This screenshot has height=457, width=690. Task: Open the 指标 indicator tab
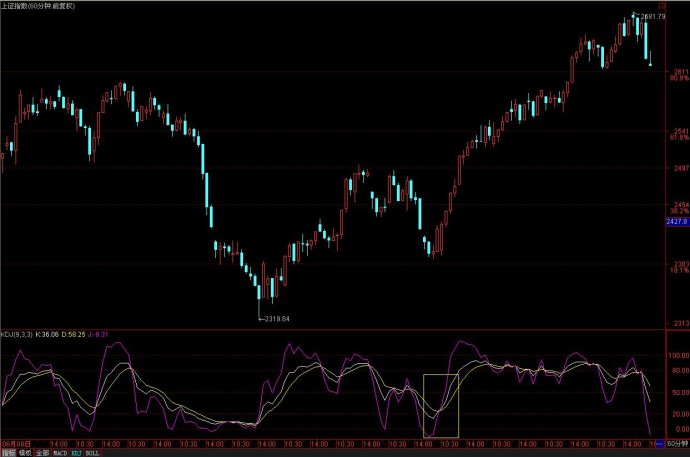[x=8, y=453]
